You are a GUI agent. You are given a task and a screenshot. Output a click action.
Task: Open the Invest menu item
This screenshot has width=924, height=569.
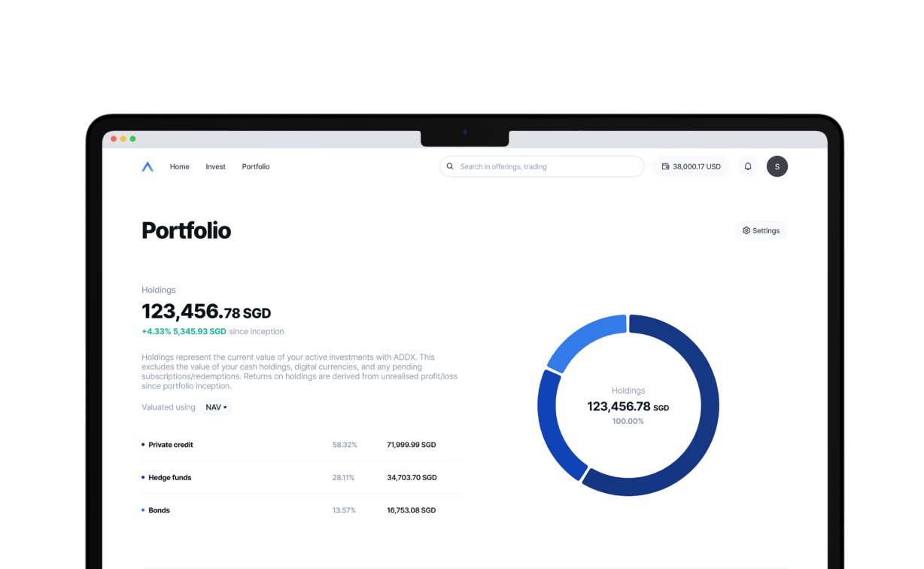tap(216, 166)
